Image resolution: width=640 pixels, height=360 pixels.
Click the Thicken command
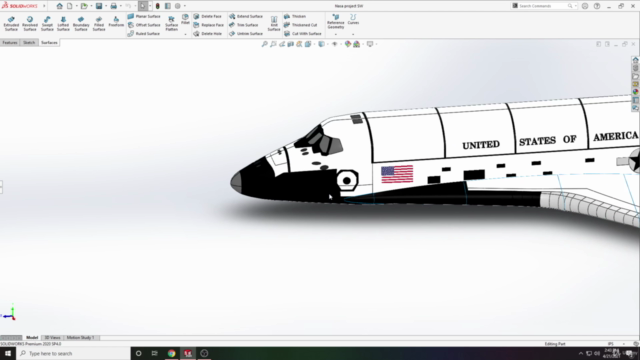click(x=295, y=16)
